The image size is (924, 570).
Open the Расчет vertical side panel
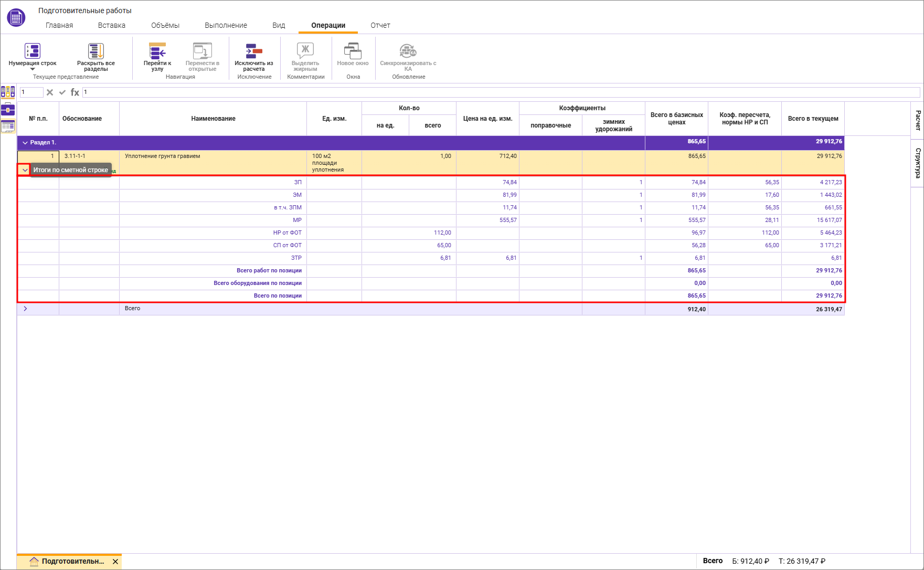[x=918, y=120]
